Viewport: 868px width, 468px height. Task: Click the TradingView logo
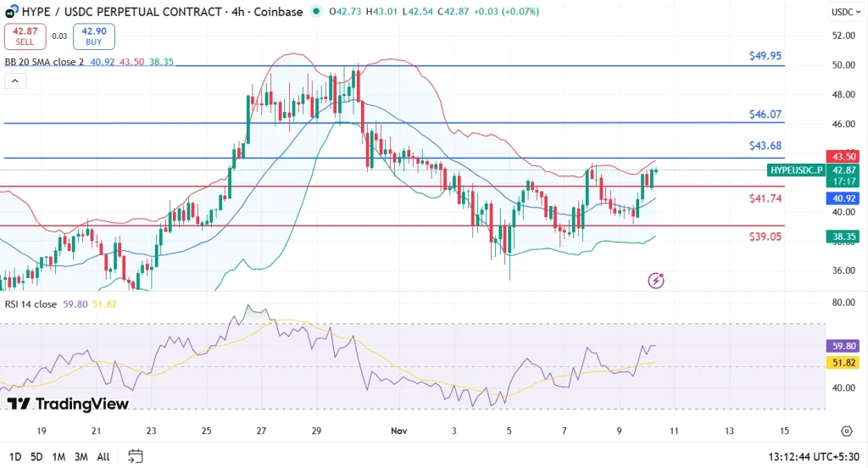[68, 404]
